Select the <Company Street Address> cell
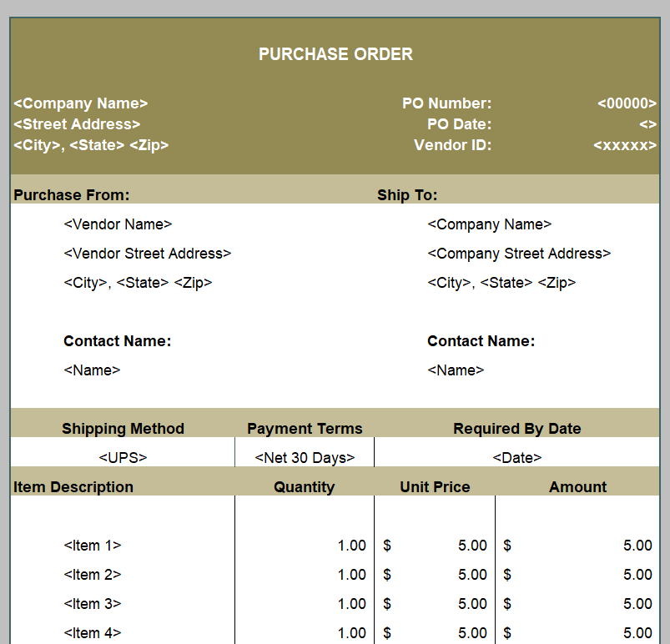This screenshot has height=644, width=670. coord(519,254)
